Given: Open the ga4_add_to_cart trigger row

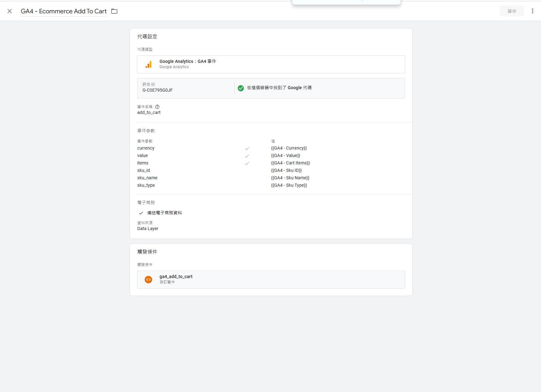Looking at the screenshot, I should pyautogui.click(x=271, y=280).
